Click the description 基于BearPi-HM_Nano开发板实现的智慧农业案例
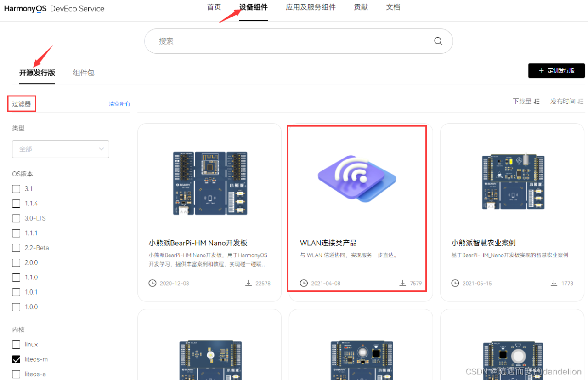 [510, 255]
